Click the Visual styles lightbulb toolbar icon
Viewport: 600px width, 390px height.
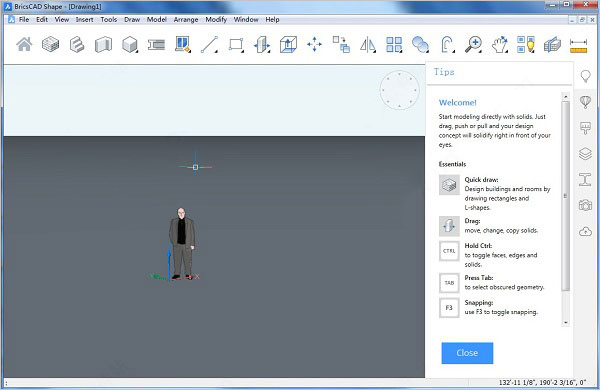pos(526,44)
